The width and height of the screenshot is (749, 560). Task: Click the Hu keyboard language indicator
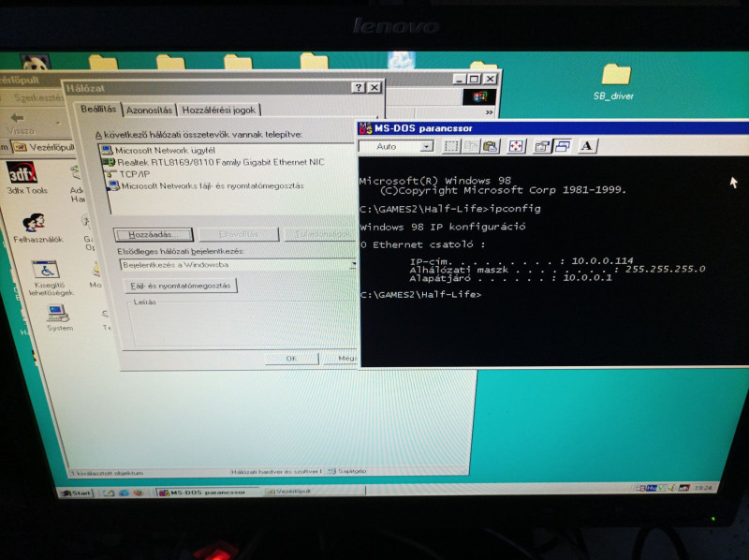pyautogui.click(x=651, y=488)
